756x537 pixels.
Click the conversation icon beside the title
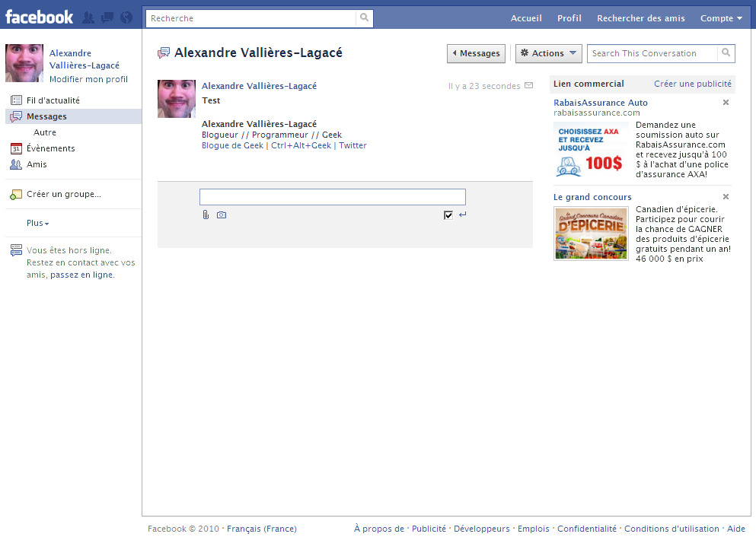point(164,53)
